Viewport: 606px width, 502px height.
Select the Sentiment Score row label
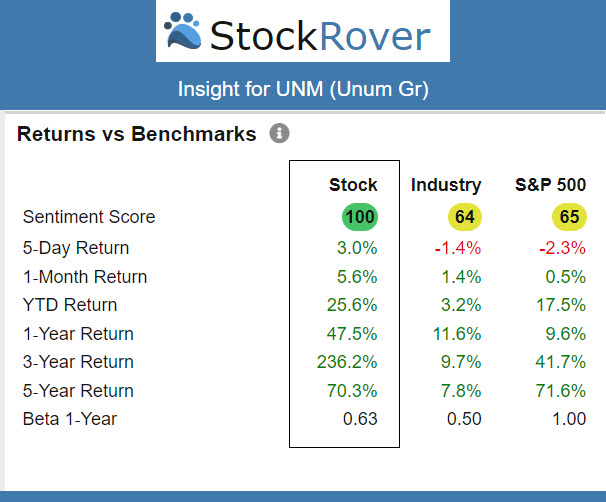[89, 217]
